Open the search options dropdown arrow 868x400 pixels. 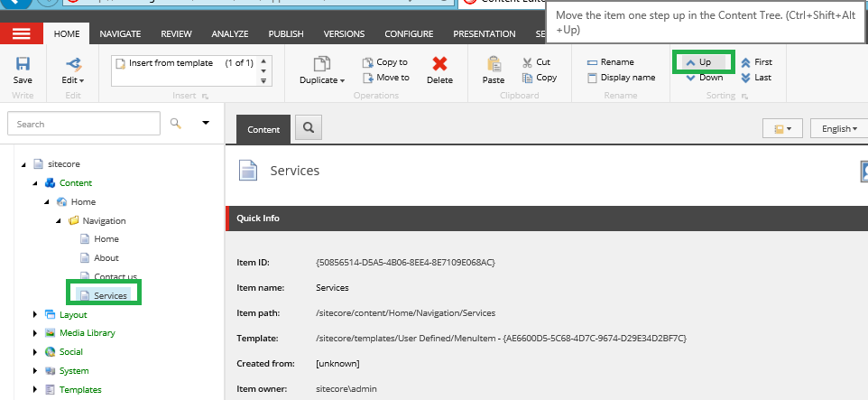[206, 123]
